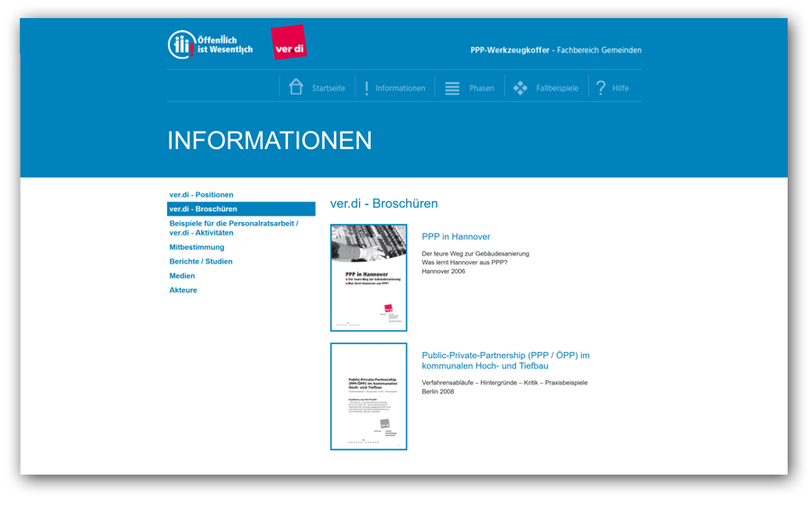Click the house icon next to Startseite
The height and width of the screenshot is (509, 812).
(296, 87)
